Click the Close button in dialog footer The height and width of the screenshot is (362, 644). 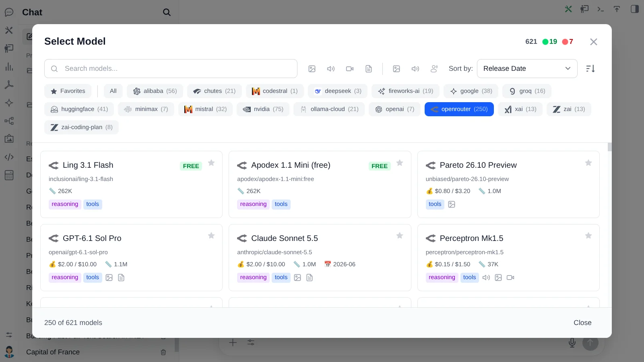pyautogui.click(x=582, y=323)
